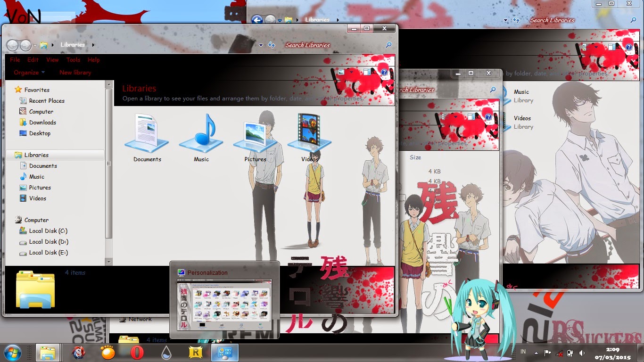Image resolution: width=644 pixels, height=362 pixels.
Task: Click the taskbar clock 2:09
Action: [x=613, y=349]
